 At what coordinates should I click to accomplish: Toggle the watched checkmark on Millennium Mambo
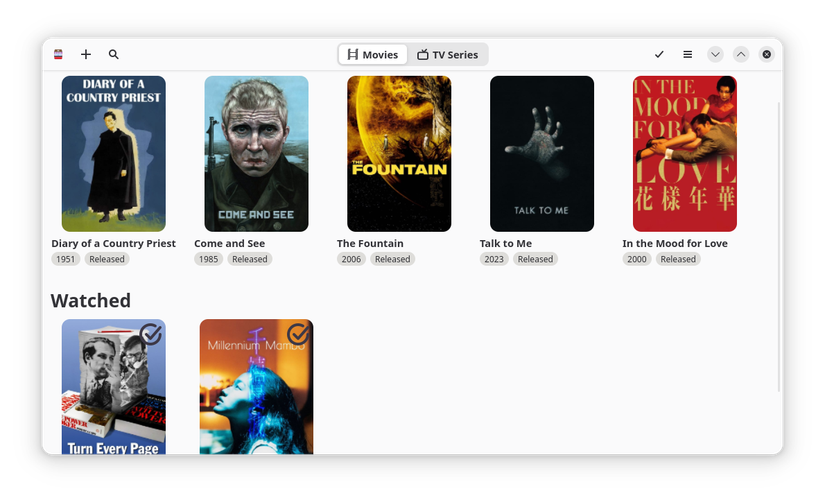pyautogui.click(x=298, y=334)
